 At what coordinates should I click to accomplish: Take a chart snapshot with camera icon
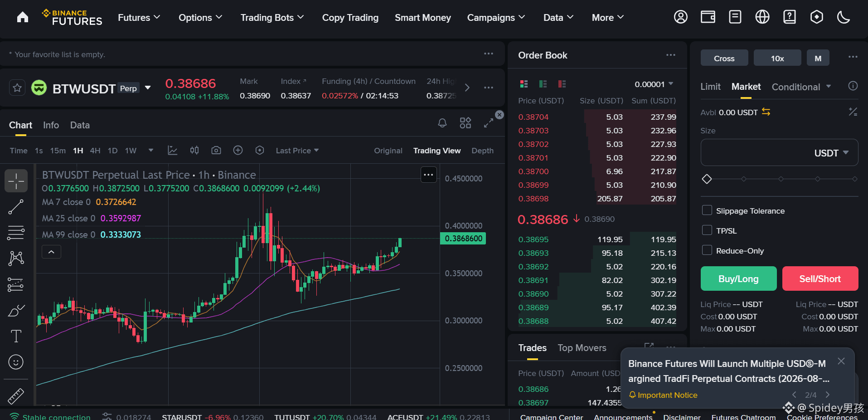[x=216, y=150]
